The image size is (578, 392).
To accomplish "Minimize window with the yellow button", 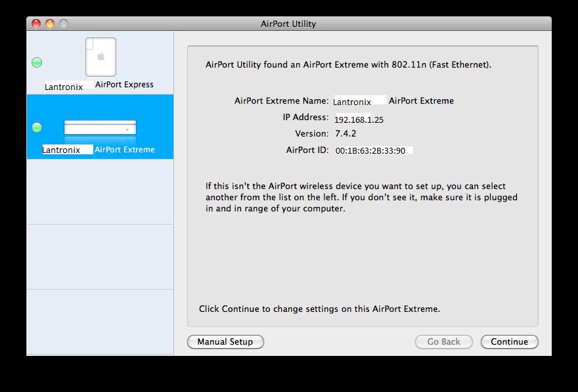I will tap(49, 24).
